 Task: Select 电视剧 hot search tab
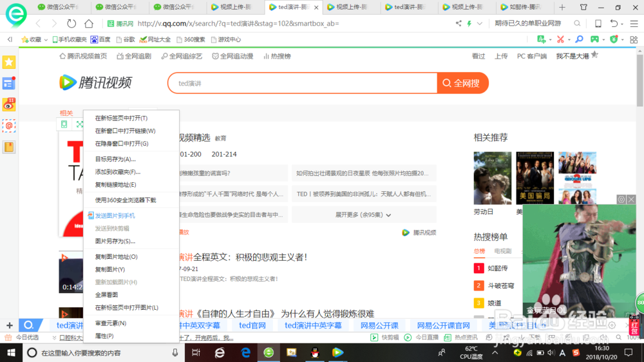point(503,251)
